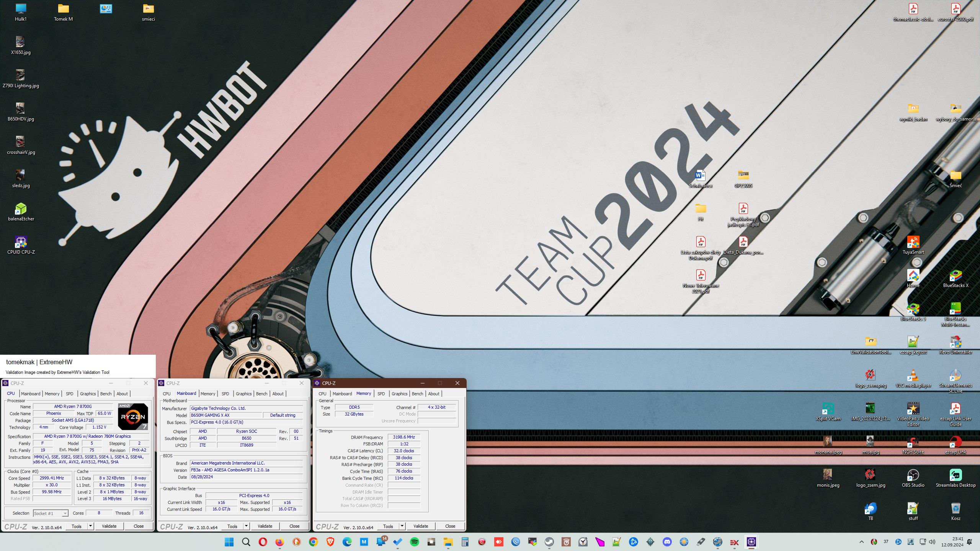
Task: Open the smieci folder on desktop
Action: point(148,12)
